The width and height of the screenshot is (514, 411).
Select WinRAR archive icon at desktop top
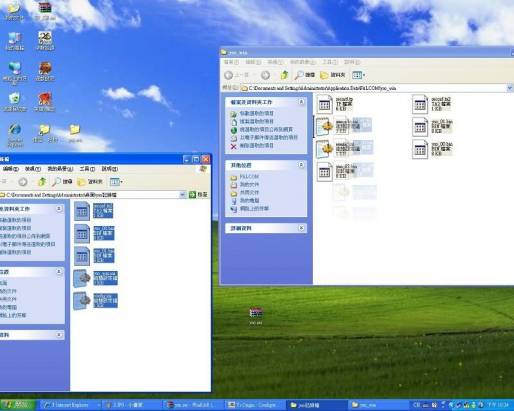(x=45, y=11)
